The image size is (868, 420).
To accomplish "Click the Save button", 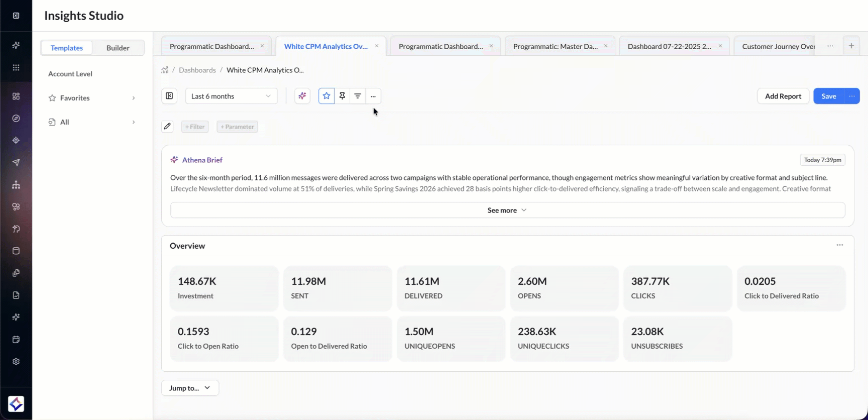I will coord(829,96).
